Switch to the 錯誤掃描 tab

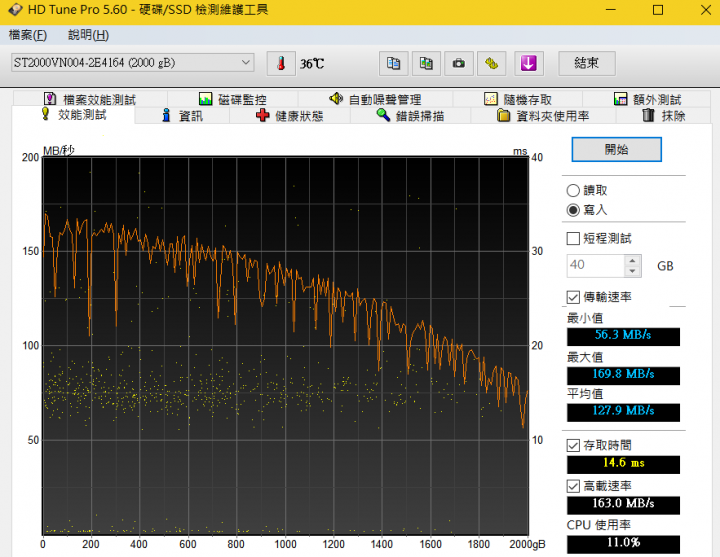pyautogui.click(x=411, y=116)
